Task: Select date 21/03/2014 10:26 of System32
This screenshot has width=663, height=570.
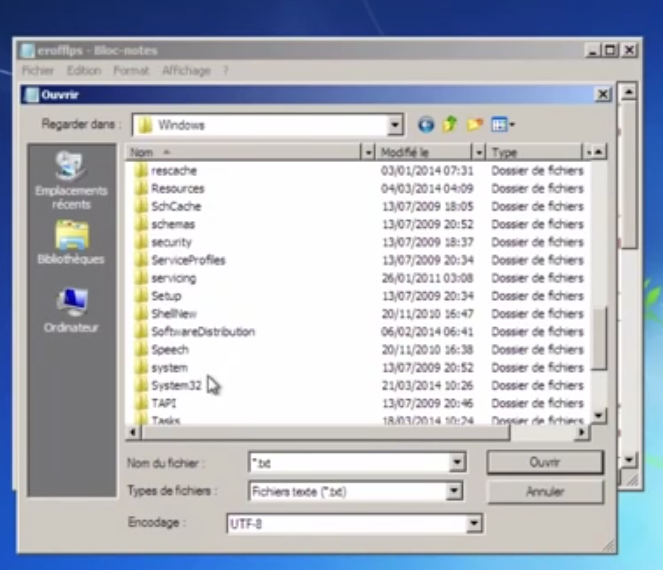Action: [x=427, y=385]
